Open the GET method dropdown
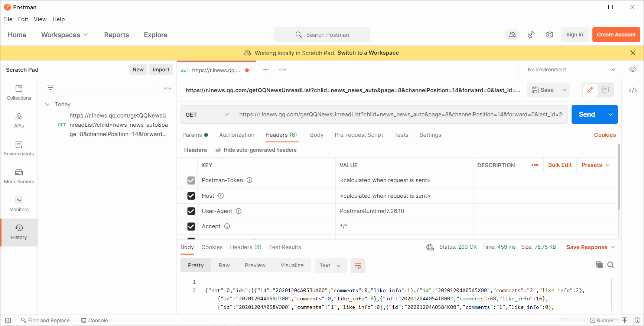The width and height of the screenshot is (644, 326). pos(207,114)
